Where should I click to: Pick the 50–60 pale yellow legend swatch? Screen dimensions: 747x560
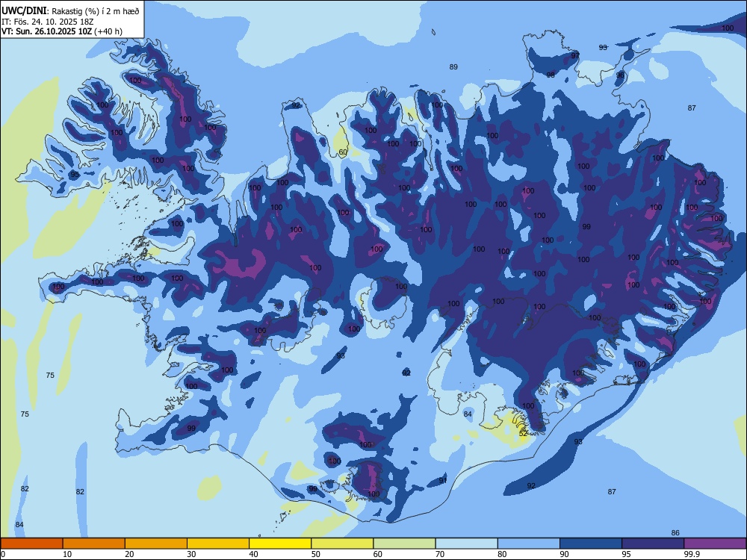(x=342, y=544)
